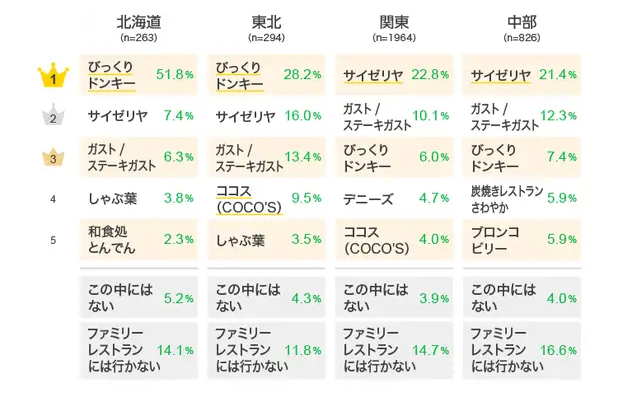Viewport: 618px width, 394px height.
Task: Click the gold first-place crown icon
Action: [x=53, y=75]
